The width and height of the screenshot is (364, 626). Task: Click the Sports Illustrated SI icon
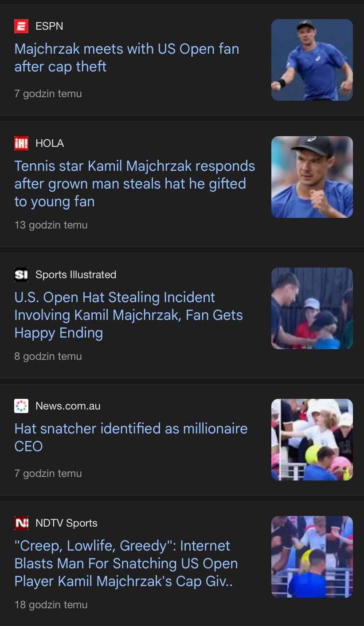tap(21, 275)
